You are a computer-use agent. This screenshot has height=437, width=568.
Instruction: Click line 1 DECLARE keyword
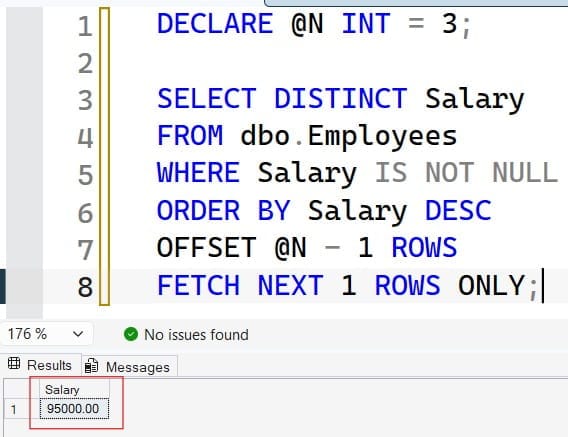click(x=215, y=24)
